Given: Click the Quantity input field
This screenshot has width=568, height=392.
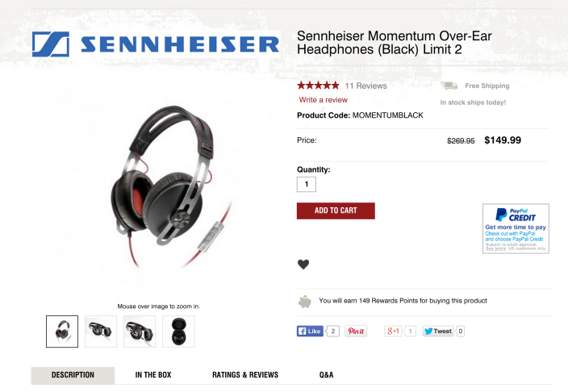Looking at the screenshot, I should click(x=307, y=185).
